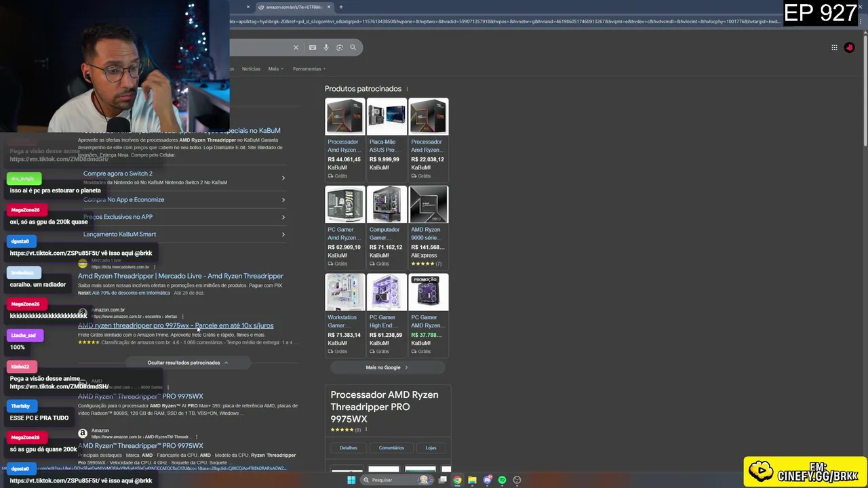Click the browser address bar URL
The height and width of the screenshot is (488, 868).
coord(505,22)
